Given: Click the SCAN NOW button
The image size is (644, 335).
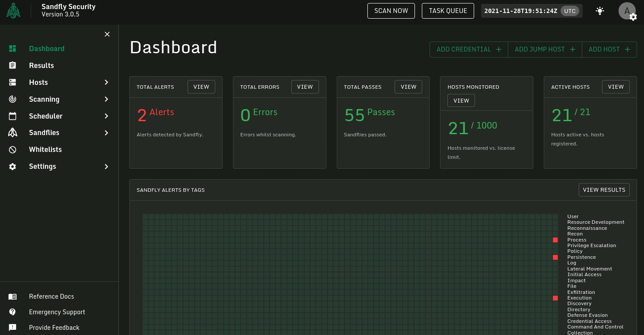Looking at the screenshot, I should coord(391,11).
